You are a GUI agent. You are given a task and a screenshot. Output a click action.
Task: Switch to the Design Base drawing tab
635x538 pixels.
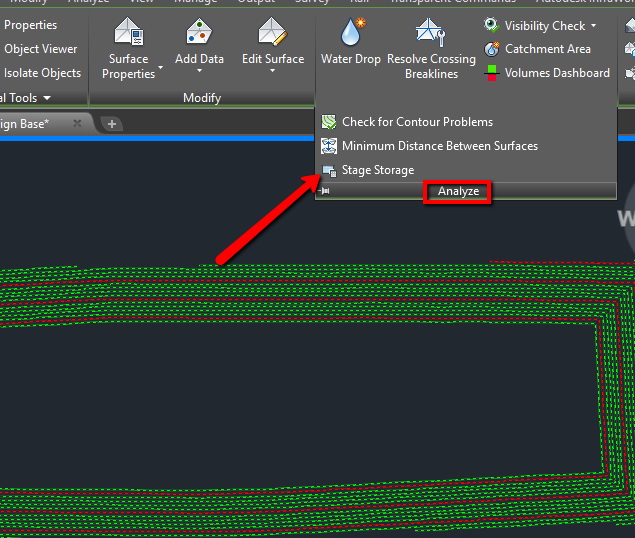pos(24,124)
